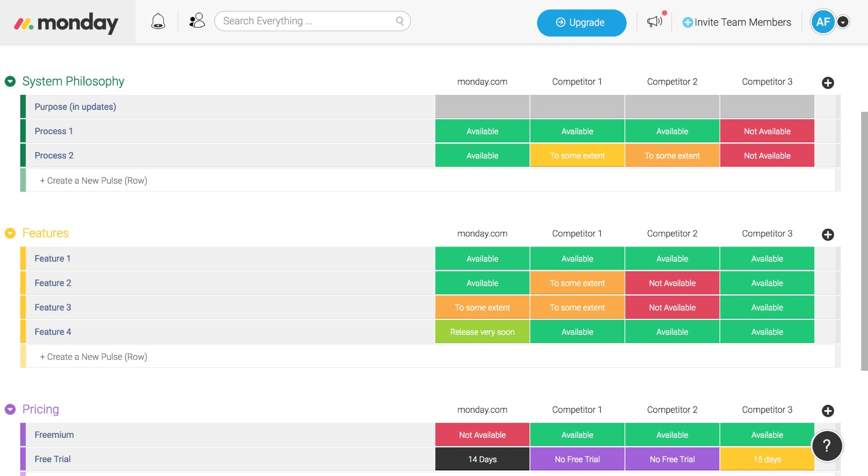Open the AF user avatar
Image resolution: width=868 pixels, height=476 pixels.
point(823,22)
